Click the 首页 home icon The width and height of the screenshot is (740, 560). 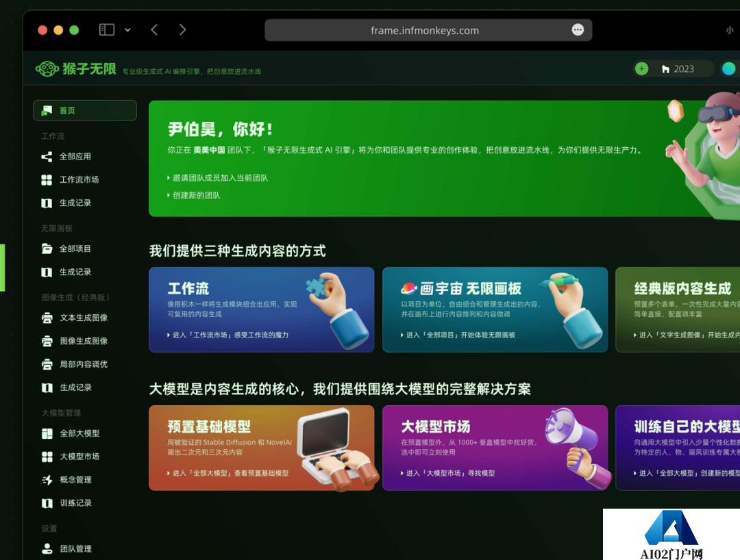click(x=47, y=110)
